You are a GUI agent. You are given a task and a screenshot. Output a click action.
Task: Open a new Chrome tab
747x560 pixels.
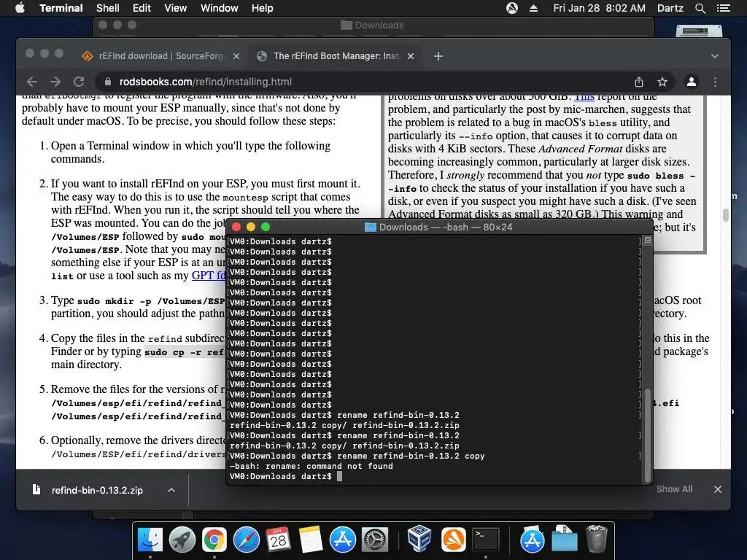438,56
